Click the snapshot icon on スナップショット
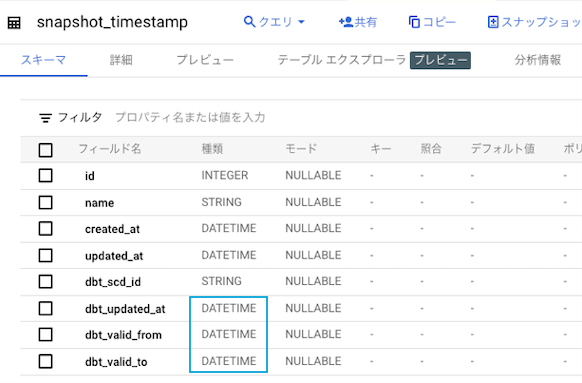Screen dimensions: 582x383 493,22
